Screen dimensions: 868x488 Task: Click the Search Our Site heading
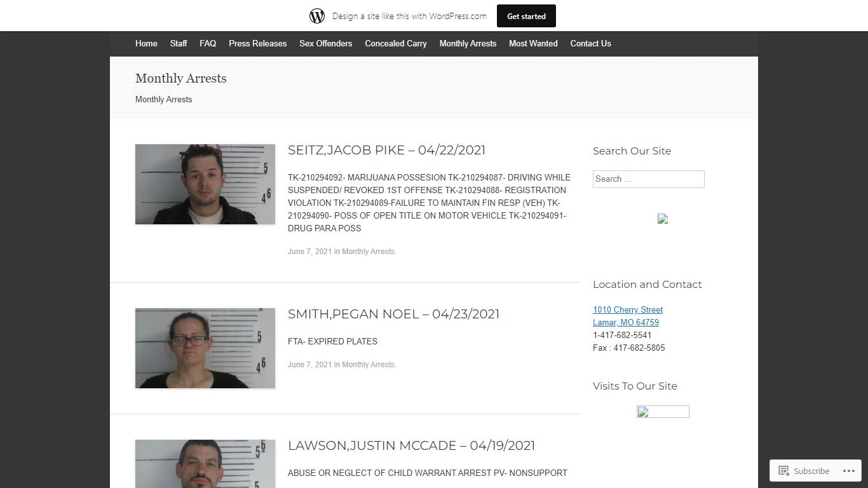pos(632,151)
